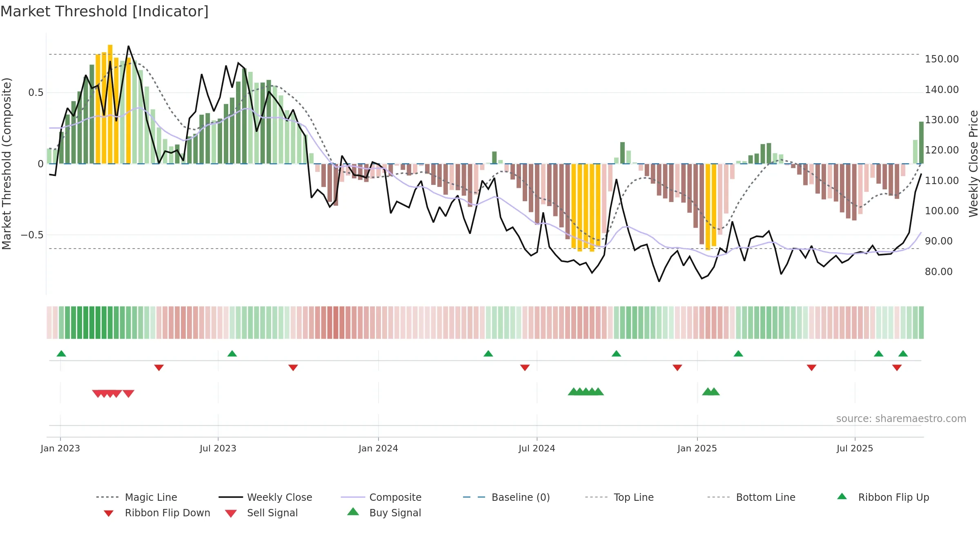Select the Ribbon Flip Up marker around May 2024

coord(488,353)
